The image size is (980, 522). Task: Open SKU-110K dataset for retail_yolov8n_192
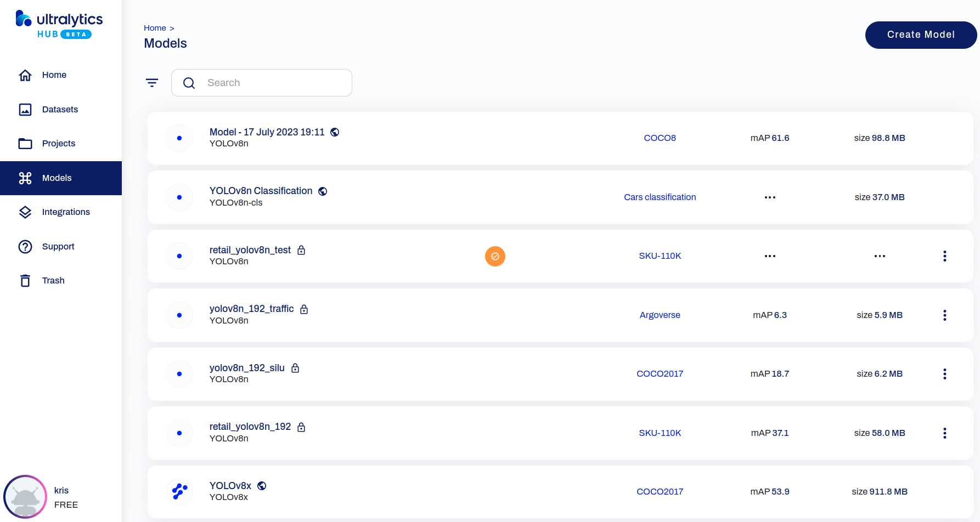click(660, 433)
